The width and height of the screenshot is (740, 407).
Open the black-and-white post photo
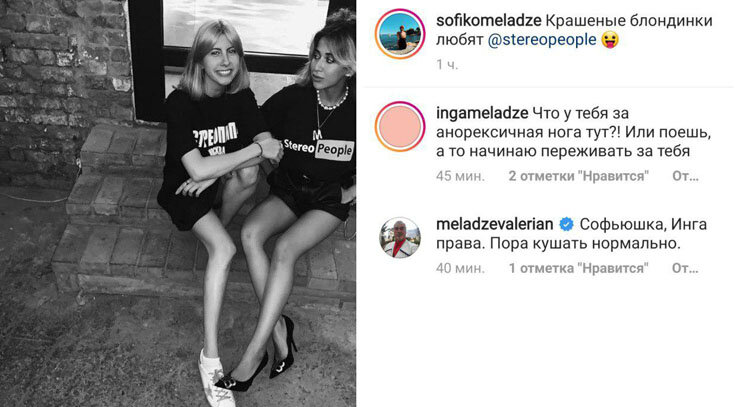click(178, 204)
